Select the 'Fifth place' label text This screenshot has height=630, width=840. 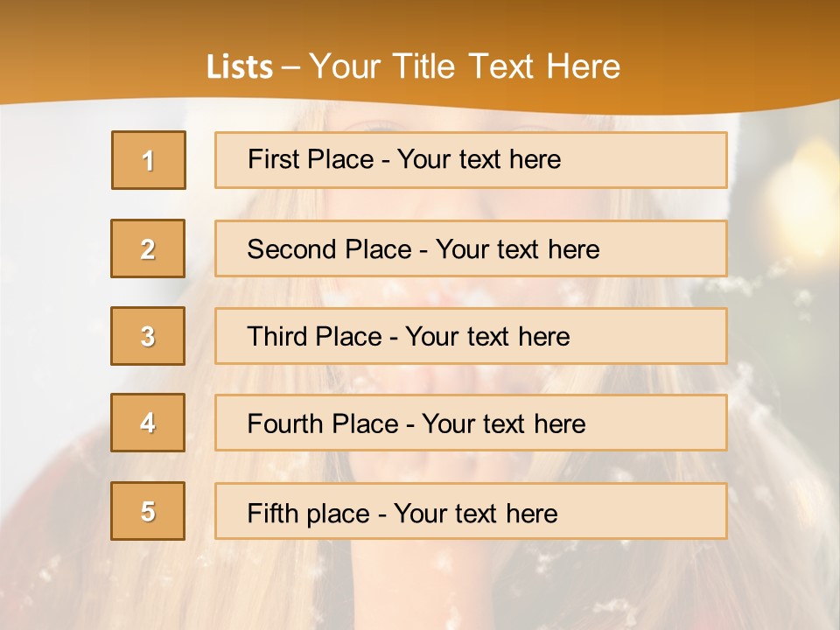308,513
